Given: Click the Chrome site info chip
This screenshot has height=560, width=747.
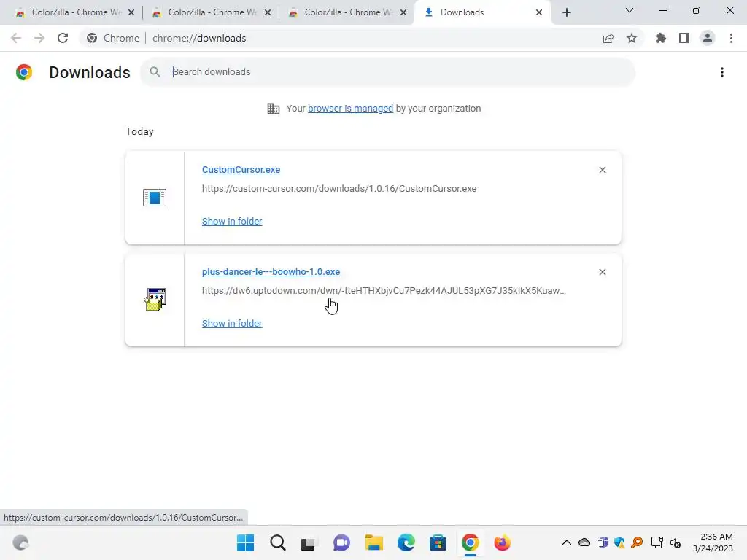Looking at the screenshot, I should [x=113, y=38].
